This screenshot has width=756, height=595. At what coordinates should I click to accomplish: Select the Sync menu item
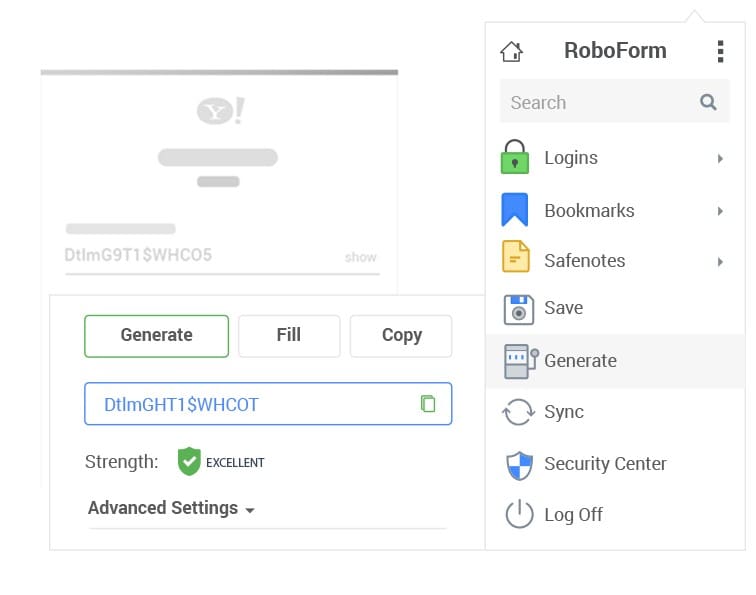click(x=614, y=412)
